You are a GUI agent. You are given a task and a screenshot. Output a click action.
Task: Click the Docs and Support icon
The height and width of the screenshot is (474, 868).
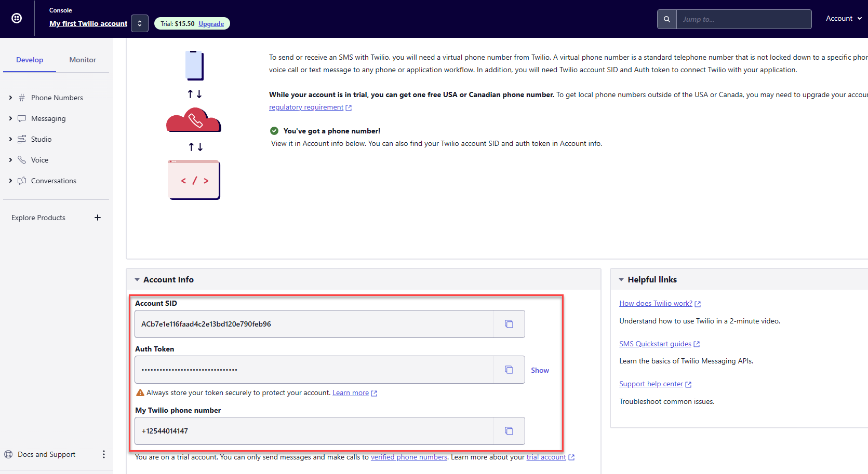[8, 454]
